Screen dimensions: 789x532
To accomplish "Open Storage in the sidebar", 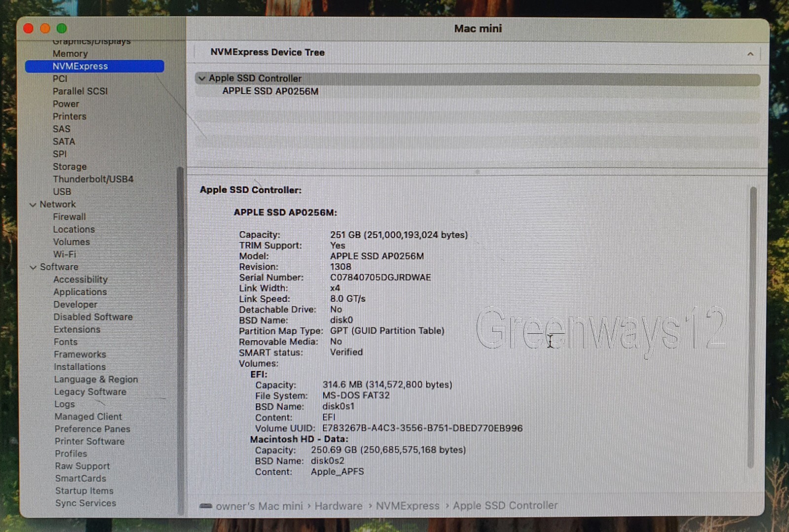I will 70,167.
